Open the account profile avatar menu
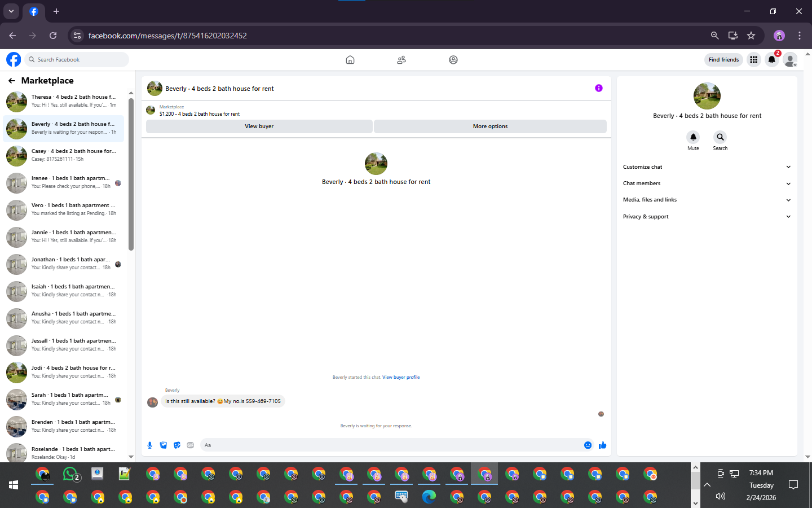 click(791, 59)
